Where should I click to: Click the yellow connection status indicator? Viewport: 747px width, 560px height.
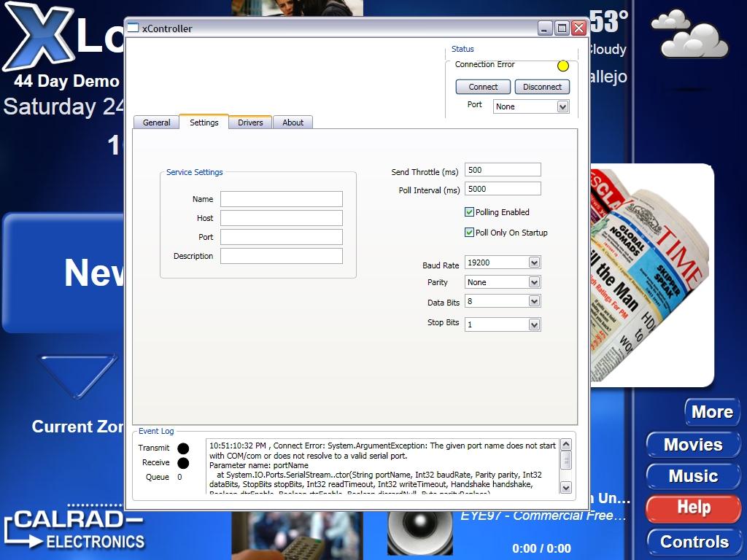coord(562,66)
